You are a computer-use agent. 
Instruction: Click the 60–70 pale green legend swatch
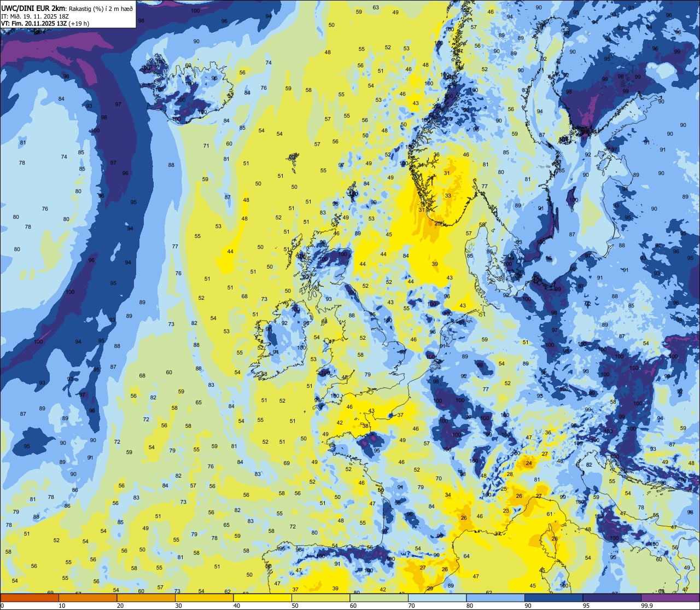[x=379, y=597]
